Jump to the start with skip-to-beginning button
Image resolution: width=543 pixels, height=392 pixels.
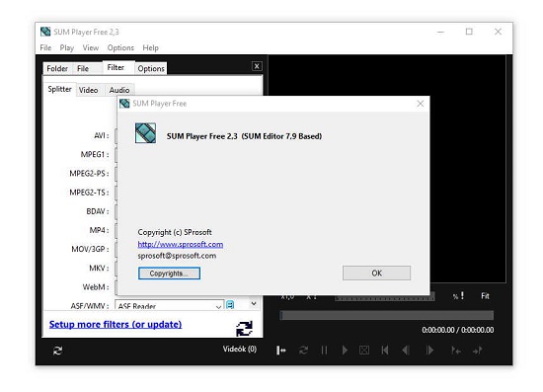pyautogui.click(x=385, y=351)
